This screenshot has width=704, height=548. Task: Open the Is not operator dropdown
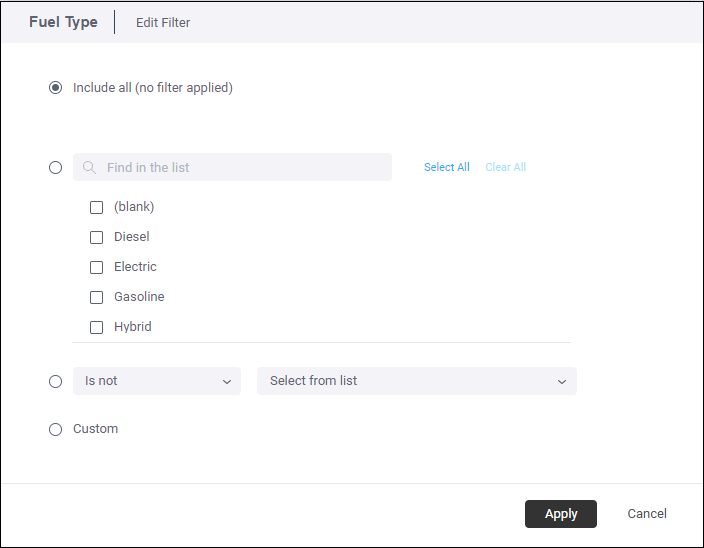click(x=157, y=381)
